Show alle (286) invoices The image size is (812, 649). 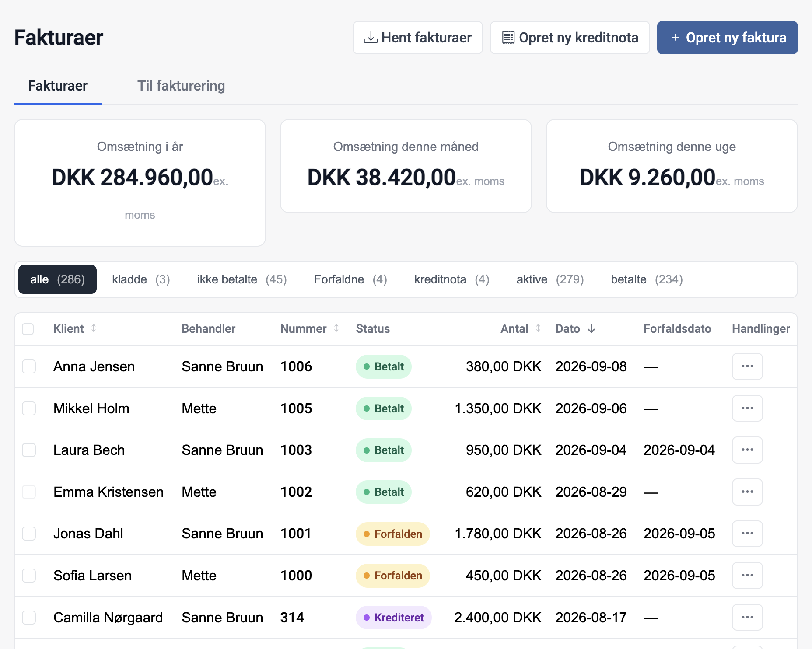pyautogui.click(x=57, y=279)
